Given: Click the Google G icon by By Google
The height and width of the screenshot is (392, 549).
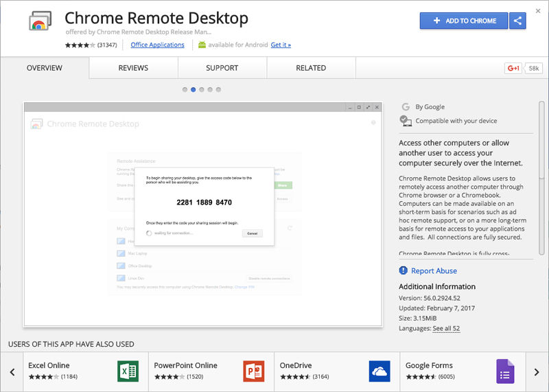Looking at the screenshot, I should pos(406,107).
